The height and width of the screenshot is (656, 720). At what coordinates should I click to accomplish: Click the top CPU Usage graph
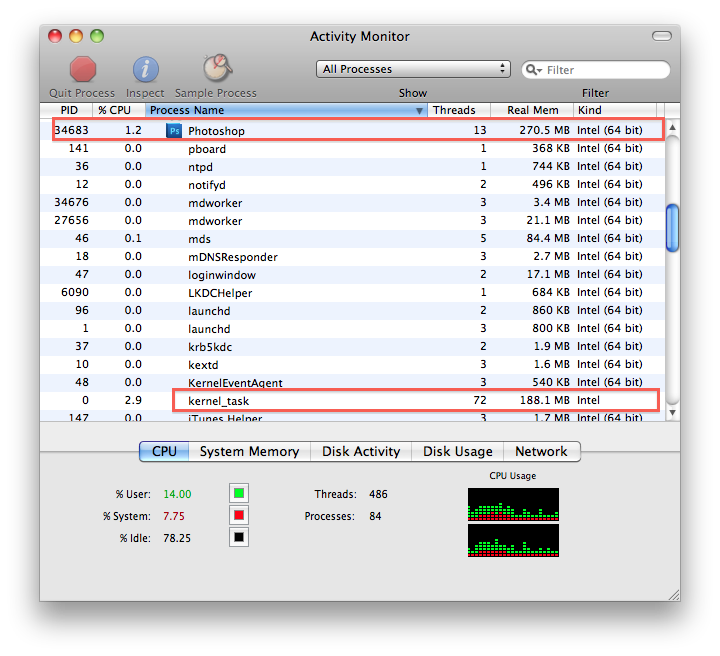pos(513,504)
